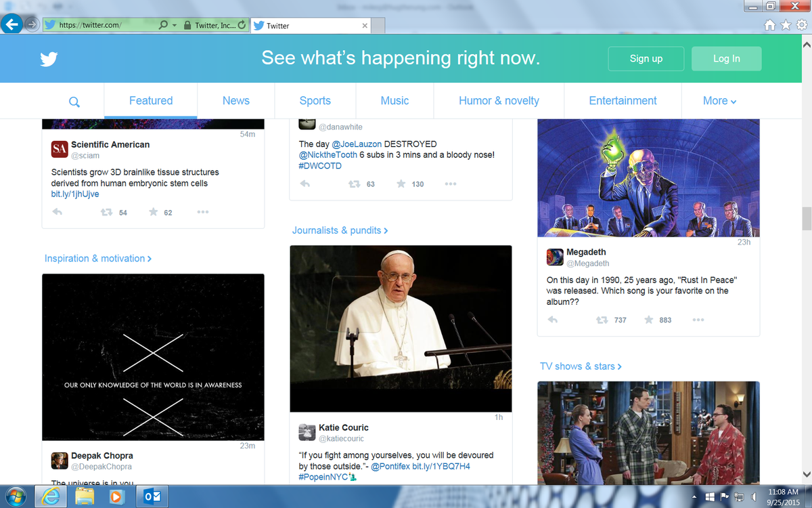Open more options on Scientific American tweet
The width and height of the screenshot is (812, 508).
point(202,212)
